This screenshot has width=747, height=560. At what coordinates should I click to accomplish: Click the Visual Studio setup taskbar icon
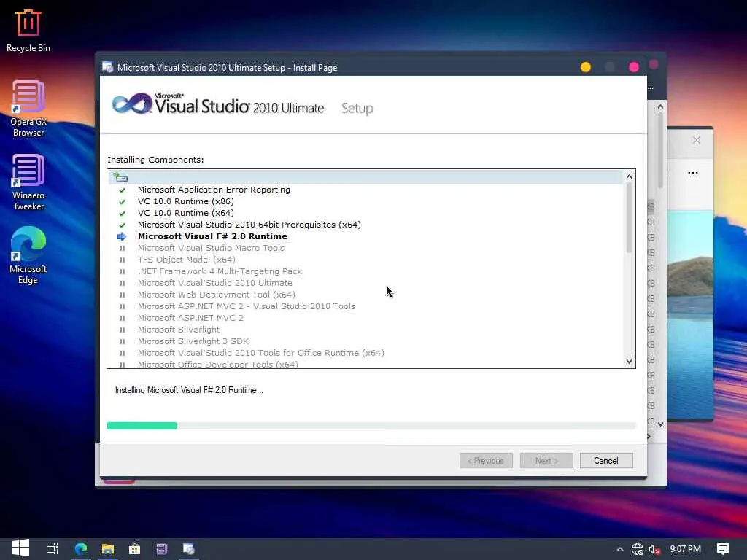click(x=189, y=548)
